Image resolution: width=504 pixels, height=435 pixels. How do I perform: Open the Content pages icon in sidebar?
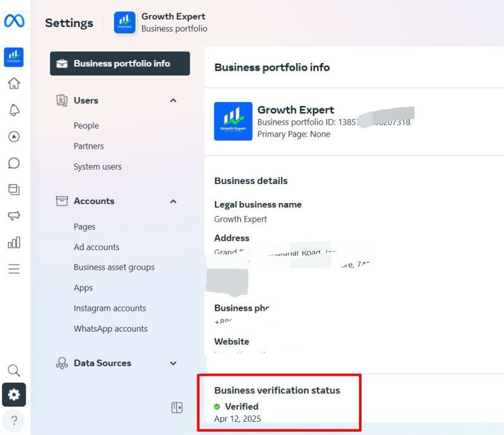pos(14,189)
